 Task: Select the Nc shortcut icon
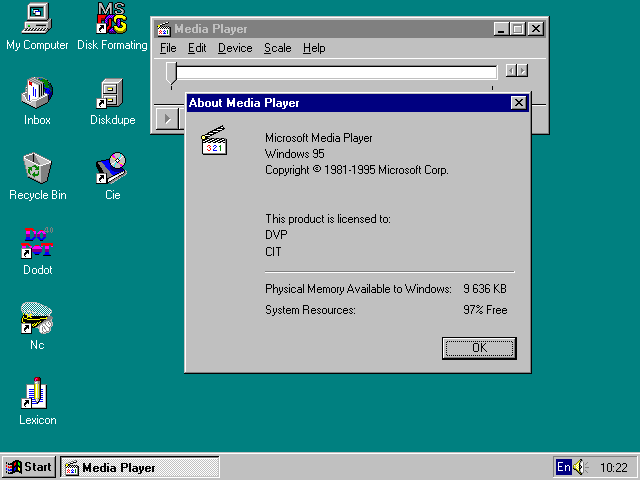37,319
